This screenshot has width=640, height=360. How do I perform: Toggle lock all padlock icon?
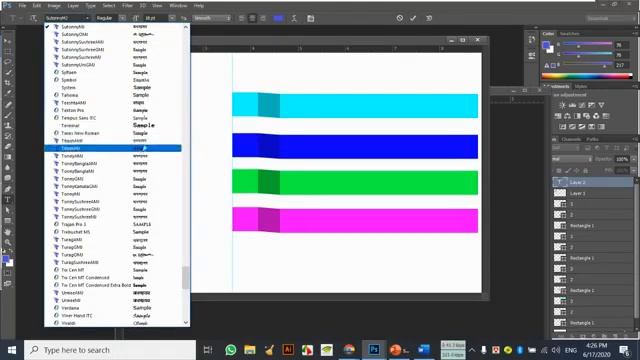[x=585, y=171]
